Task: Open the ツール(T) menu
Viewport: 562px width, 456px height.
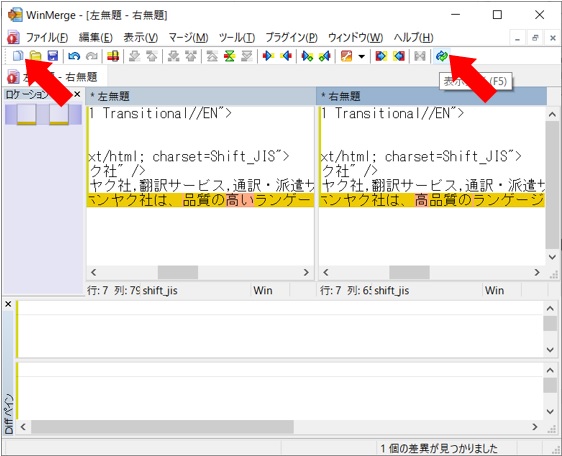Action: (x=237, y=37)
